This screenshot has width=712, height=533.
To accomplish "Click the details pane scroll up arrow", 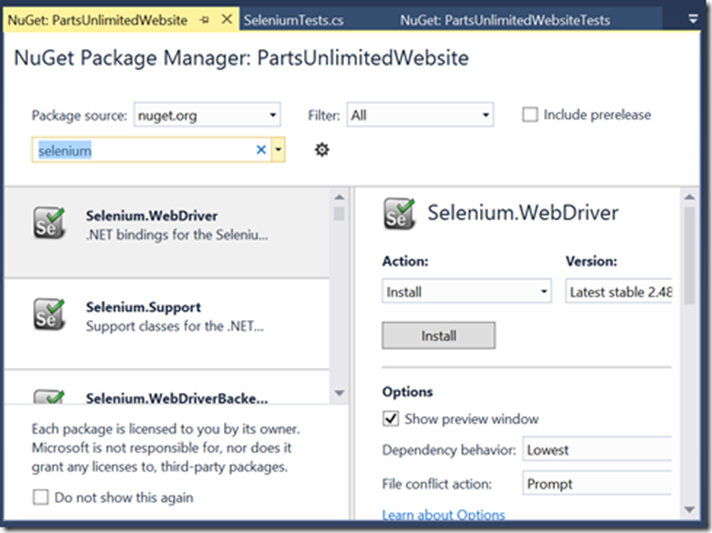I will pyautogui.click(x=689, y=197).
